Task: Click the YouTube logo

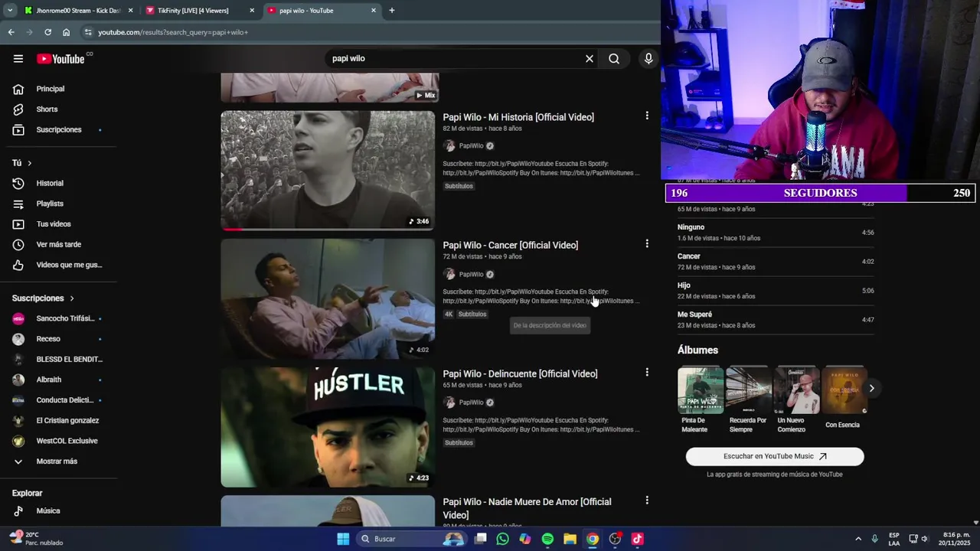Action: tap(60, 59)
